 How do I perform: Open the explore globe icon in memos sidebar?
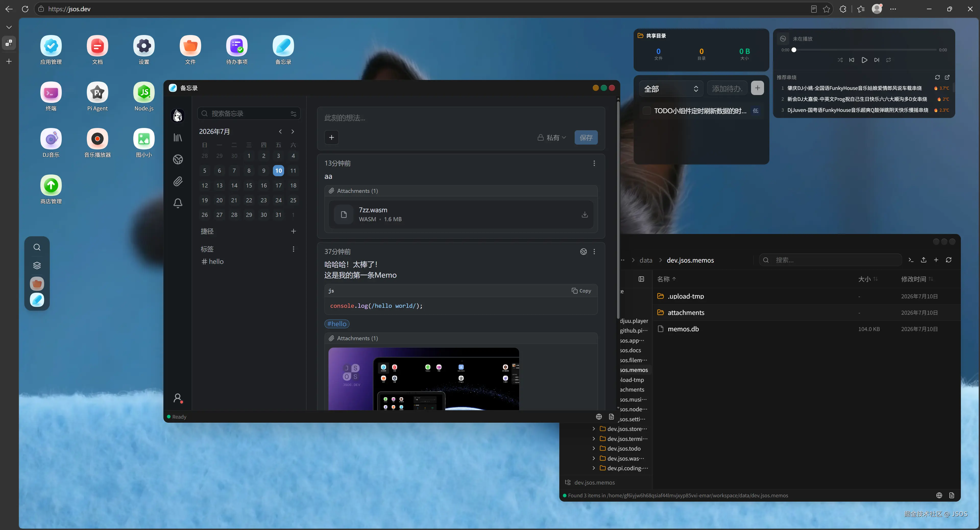pos(178,159)
